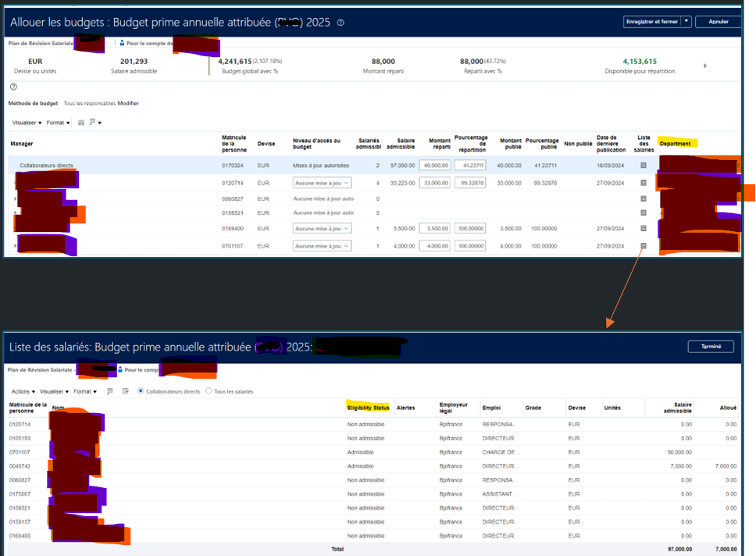Image resolution: width=756 pixels, height=556 pixels.
Task: Expand the manager row for matricule 0701107
Action: (x=16, y=246)
